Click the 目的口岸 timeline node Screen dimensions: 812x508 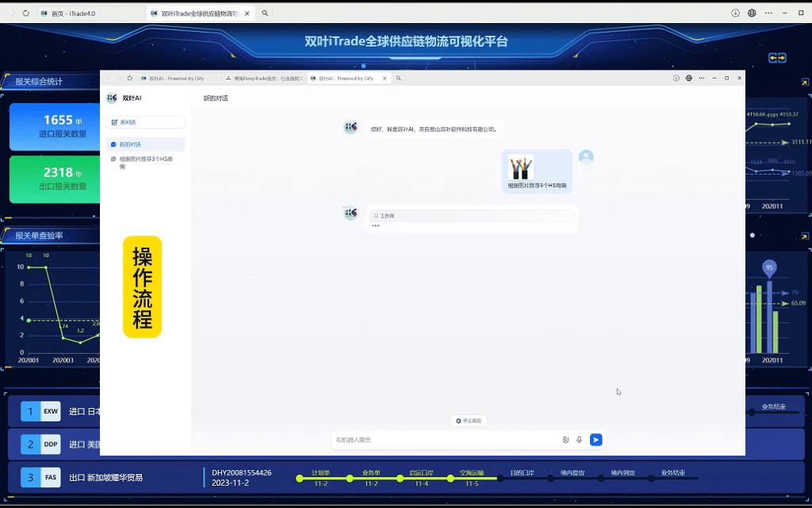[x=501, y=479]
